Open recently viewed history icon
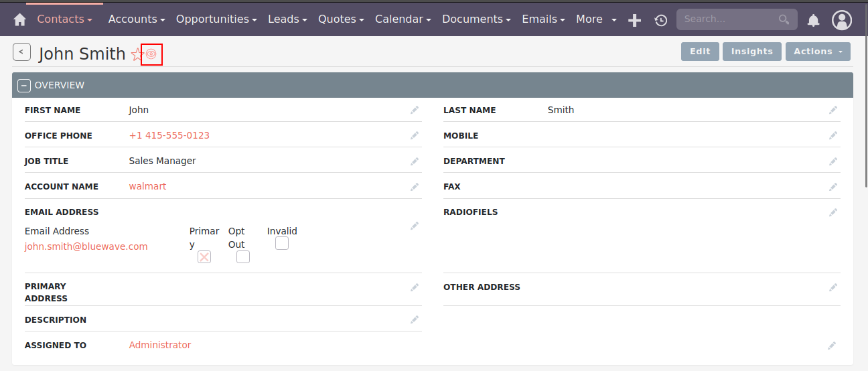The width and height of the screenshot is (868, 371). click(x=660, y=21)
